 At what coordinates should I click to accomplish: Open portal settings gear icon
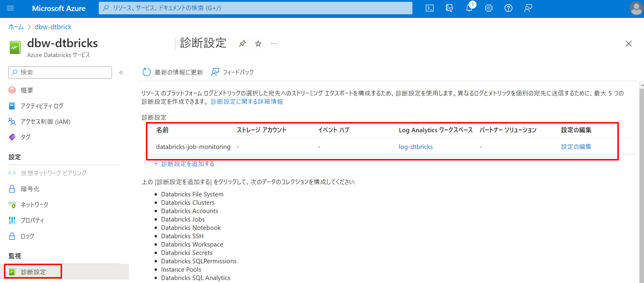click(x=489, y=8)
